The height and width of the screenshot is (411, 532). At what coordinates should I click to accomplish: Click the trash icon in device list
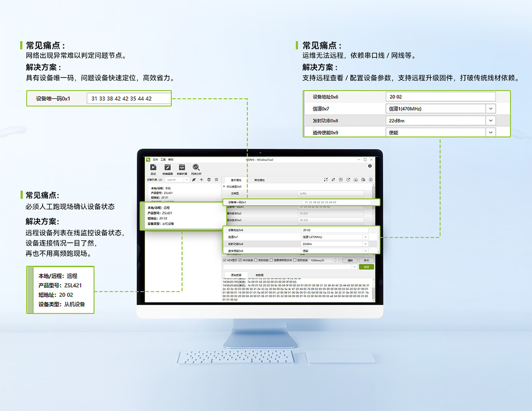coord(209,179)
